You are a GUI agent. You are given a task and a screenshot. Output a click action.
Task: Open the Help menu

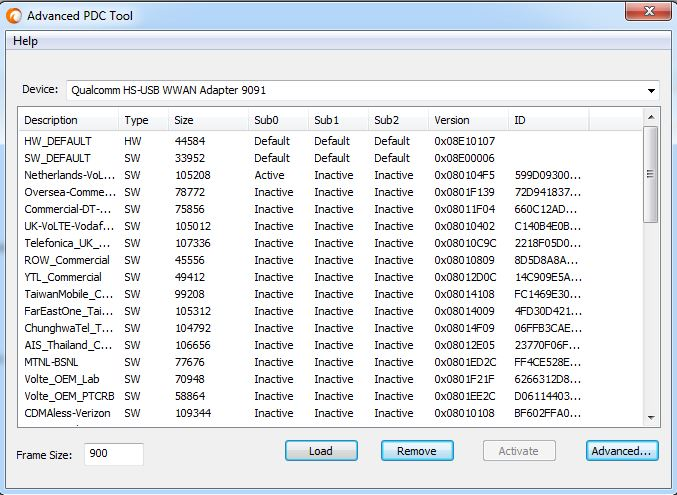(x=25, y=41)
